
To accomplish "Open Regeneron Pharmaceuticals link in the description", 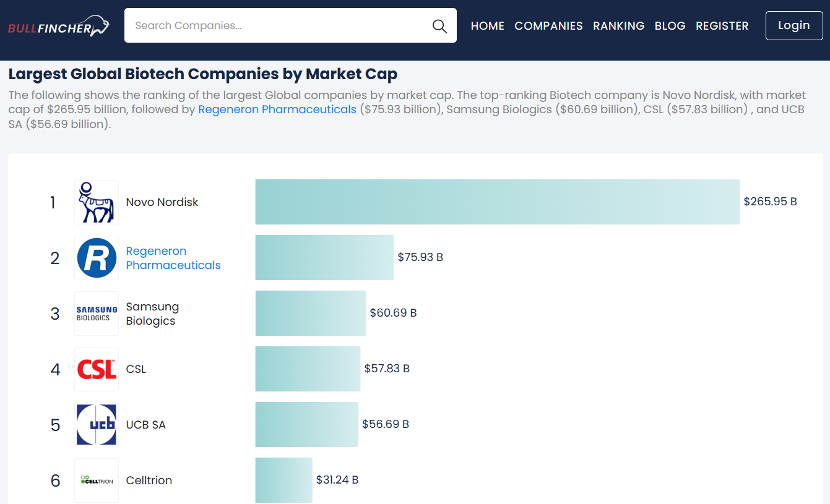I will pyautogui.click(x=277, y=109).
